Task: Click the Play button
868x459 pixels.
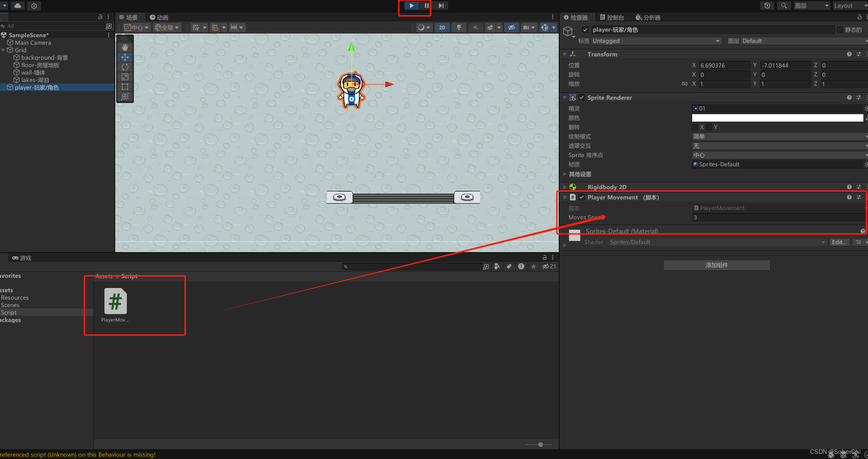Action: (411, 6)
